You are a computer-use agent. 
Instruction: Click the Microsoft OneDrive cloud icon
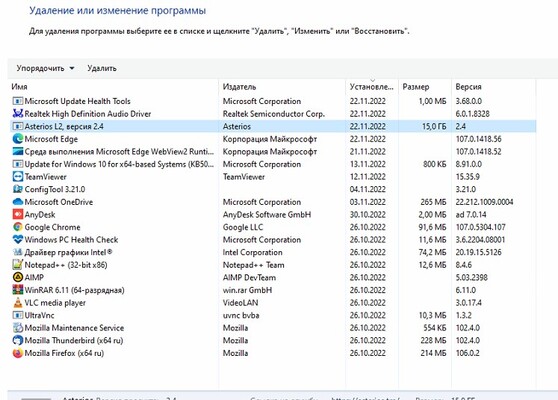coord(17,202)
